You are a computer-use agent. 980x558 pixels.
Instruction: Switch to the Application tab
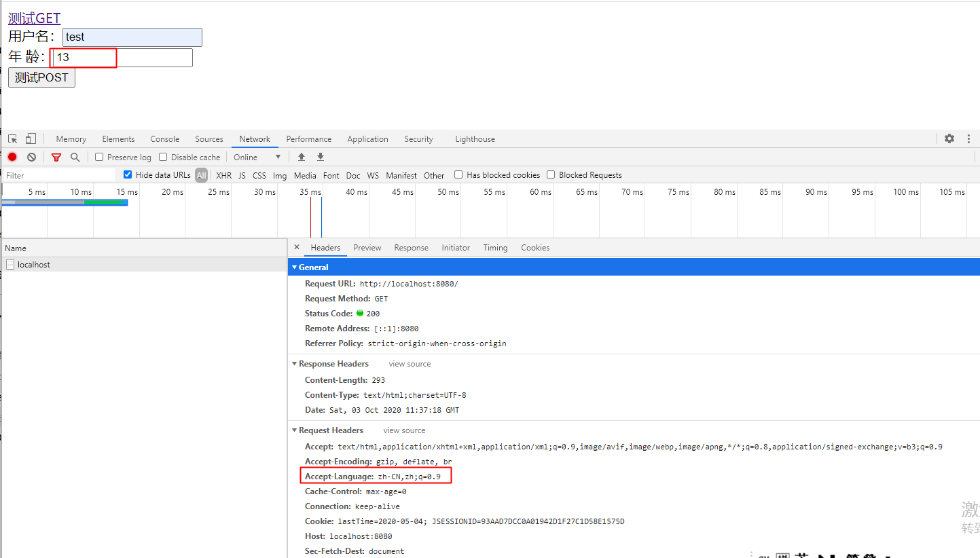[x=367, y=139]
